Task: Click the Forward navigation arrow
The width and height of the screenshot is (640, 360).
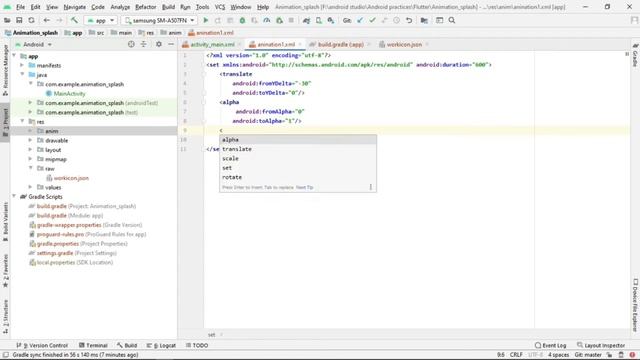Action: tap(59, 20)
